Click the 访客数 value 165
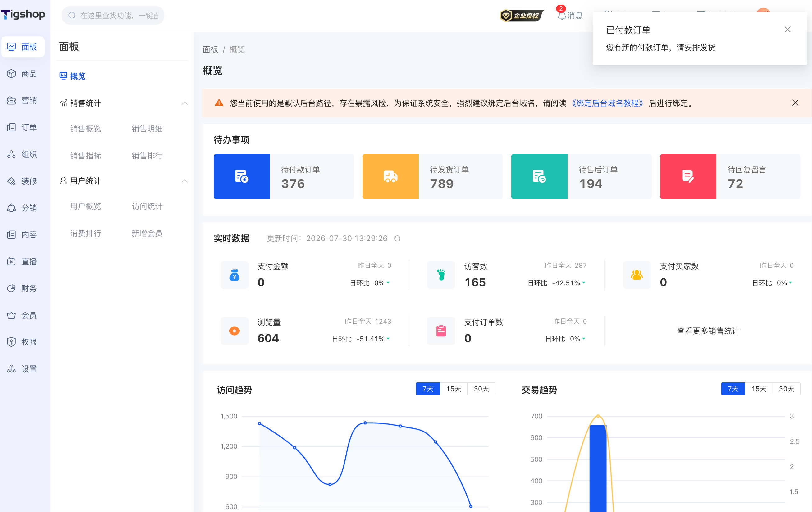This screenshot has height=512, width=812. coord(475,282)
